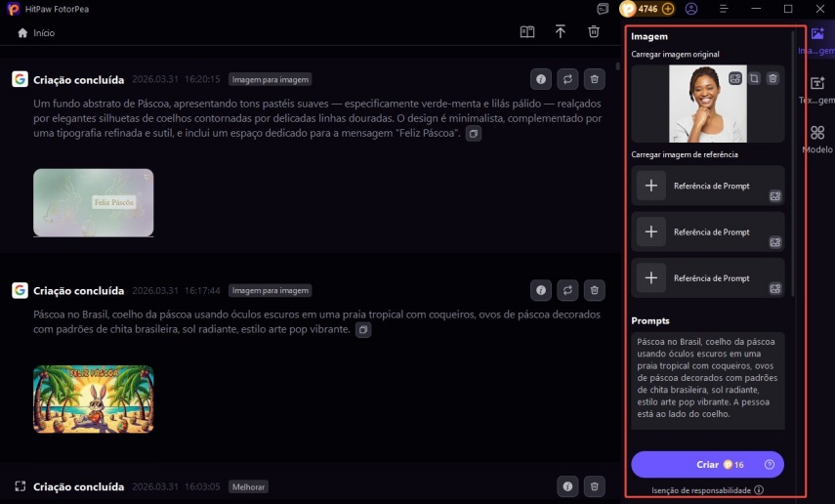
Task: Open the disclaimer info icon
Action: [x=759, y=490]
